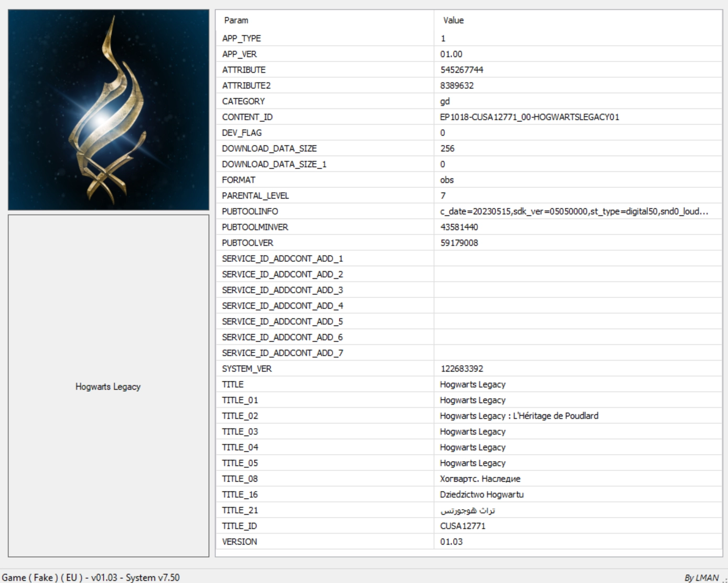Click the Hogwarts Legacy cover art thumbnail

(109, 110)
